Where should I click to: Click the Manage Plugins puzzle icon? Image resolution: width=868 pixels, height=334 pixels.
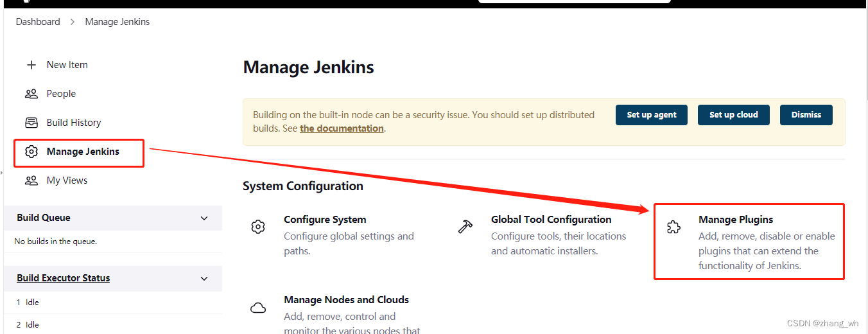coord(673,227)
